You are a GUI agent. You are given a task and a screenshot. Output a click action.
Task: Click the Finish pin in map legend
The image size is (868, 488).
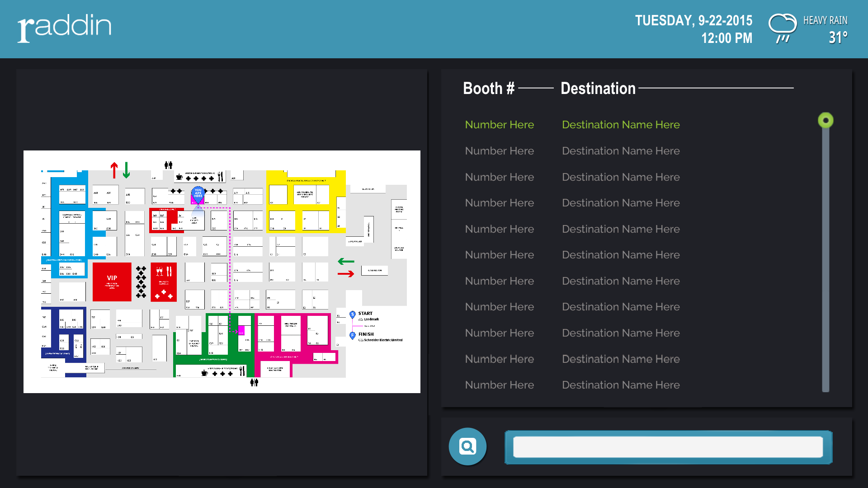point(353,335)
